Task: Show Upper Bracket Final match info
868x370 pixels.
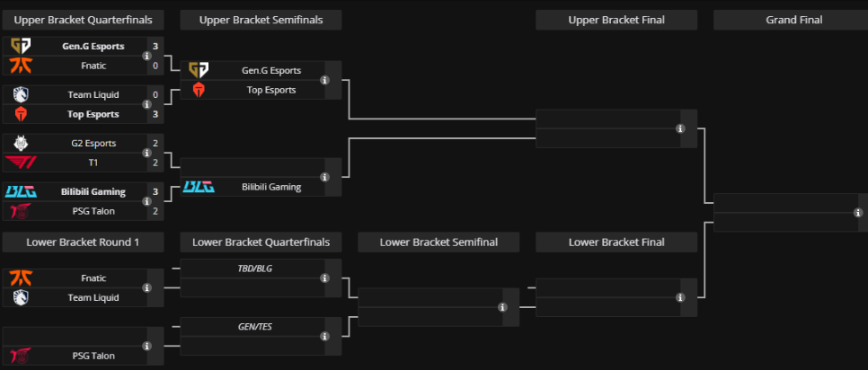Action: (680, 128)
